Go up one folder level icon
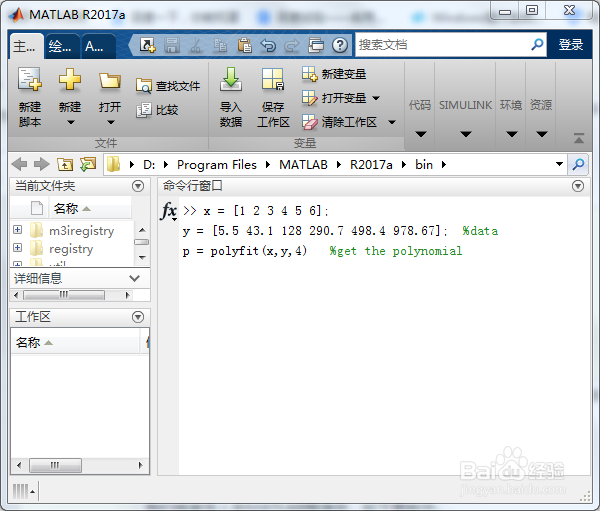 tap(65, 165)
